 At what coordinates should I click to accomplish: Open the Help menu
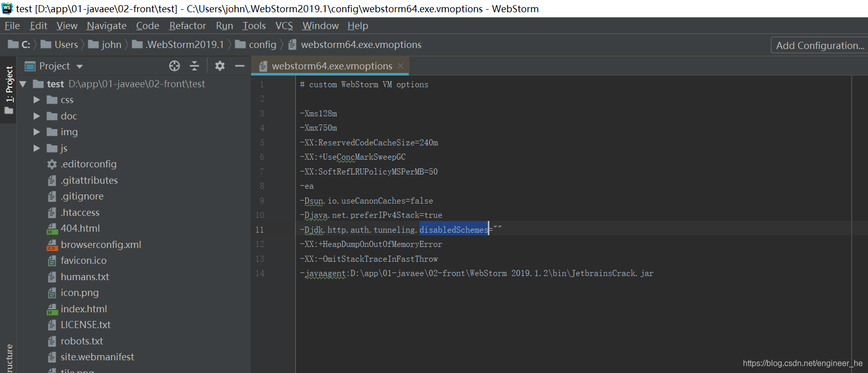pos(358,26)
